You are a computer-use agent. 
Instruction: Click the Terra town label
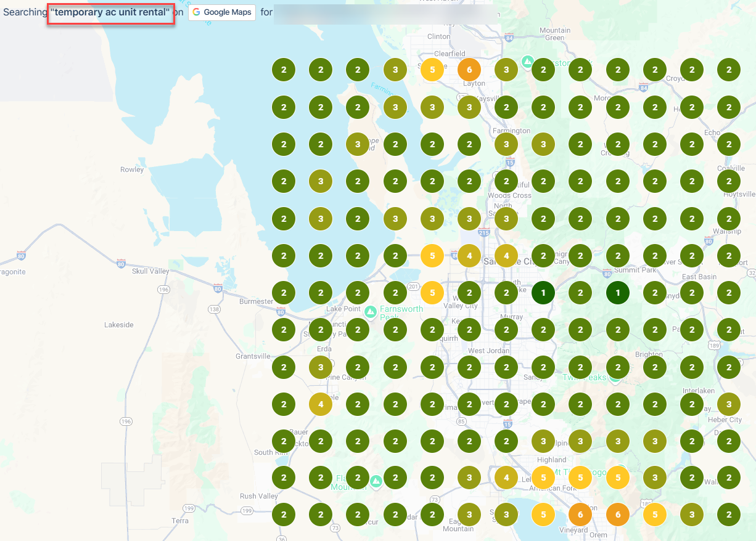coord(181,521)
